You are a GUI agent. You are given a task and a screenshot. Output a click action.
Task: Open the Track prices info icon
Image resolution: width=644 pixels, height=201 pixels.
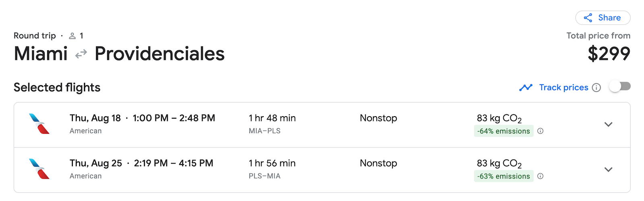[x=597, y=88]
